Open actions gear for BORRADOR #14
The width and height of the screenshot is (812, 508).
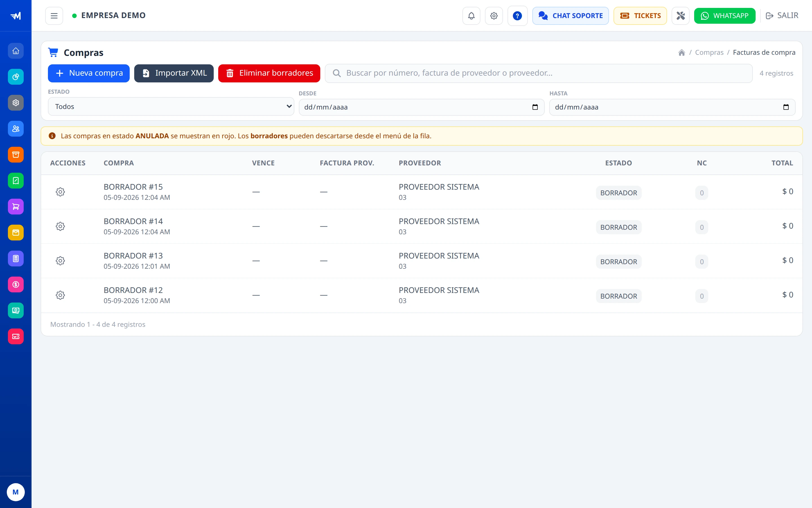coord(60,226)
